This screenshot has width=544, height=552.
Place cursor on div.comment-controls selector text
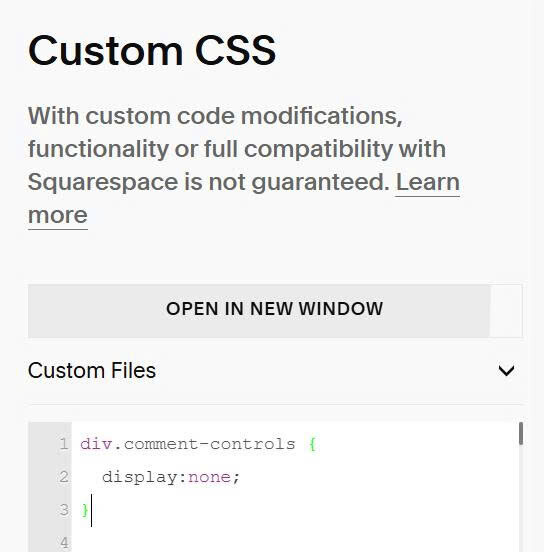(188, 444)
